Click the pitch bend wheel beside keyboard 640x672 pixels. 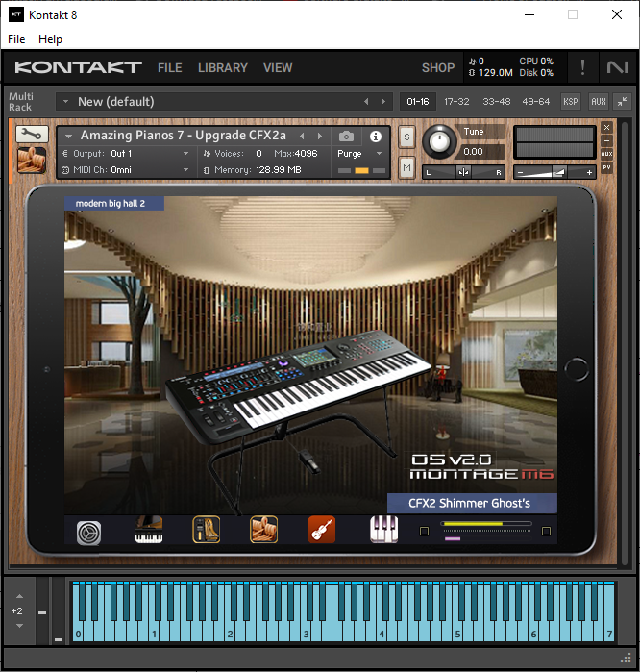(41, 610)
